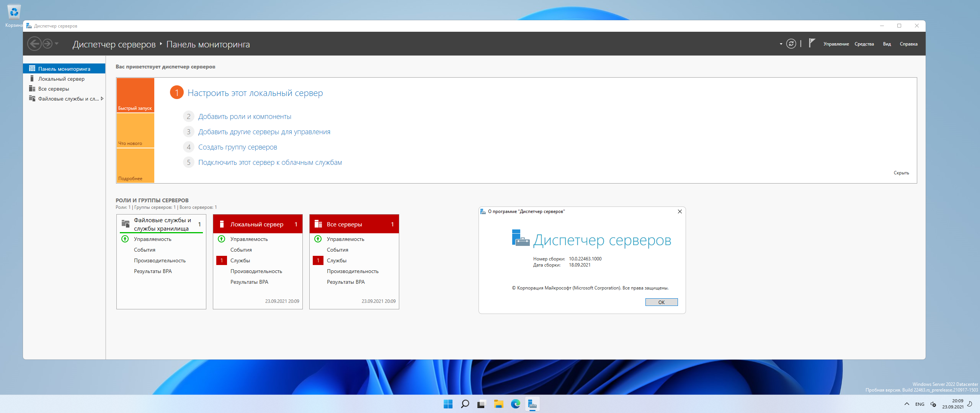
Task: Expand the dropdown arrow left of refresh
Action: [x=781, y=44]
